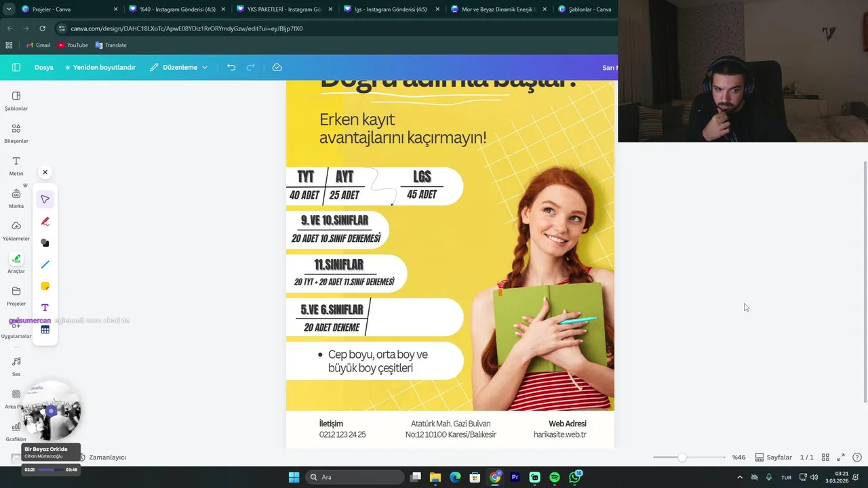Viewport: 868px width, 488px height.
Task: Open the Şablonlar panel in sidebar
Action: point(16,101)
